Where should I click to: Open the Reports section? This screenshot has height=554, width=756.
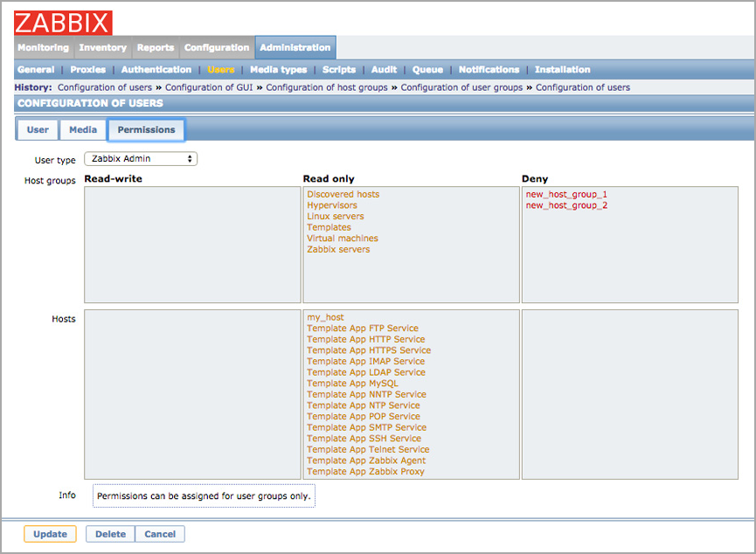click(x=156, y=47)
